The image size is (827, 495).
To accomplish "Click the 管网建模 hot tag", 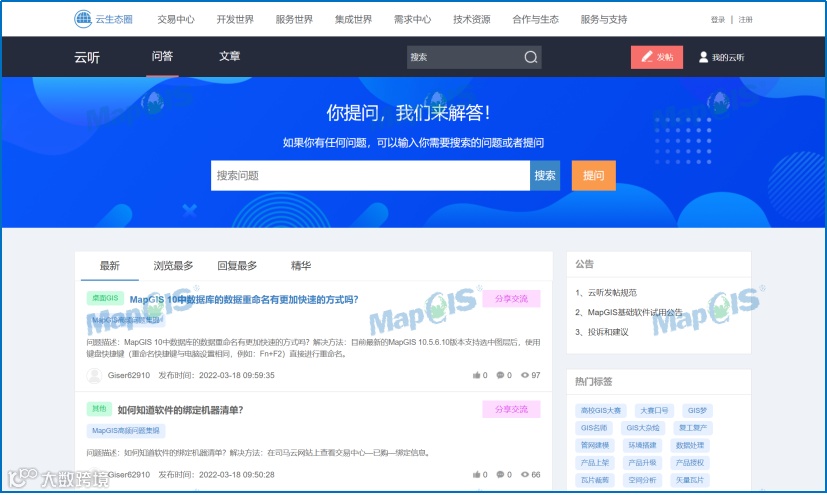I will tap(594, 445).
